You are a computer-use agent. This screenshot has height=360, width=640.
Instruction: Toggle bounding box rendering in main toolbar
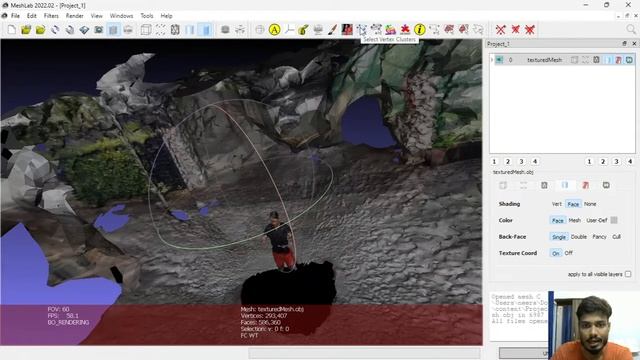click(x=146, y=29)
